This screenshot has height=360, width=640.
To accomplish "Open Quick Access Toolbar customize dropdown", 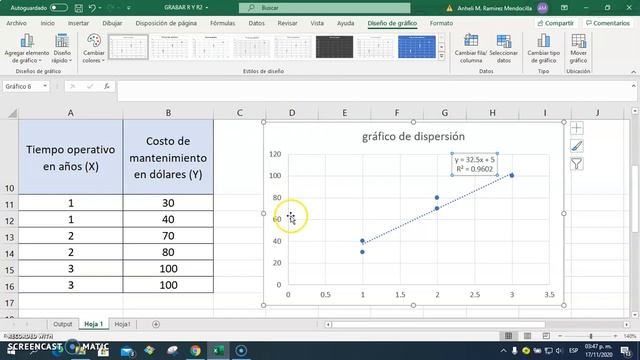I will [x=129, y=8].
